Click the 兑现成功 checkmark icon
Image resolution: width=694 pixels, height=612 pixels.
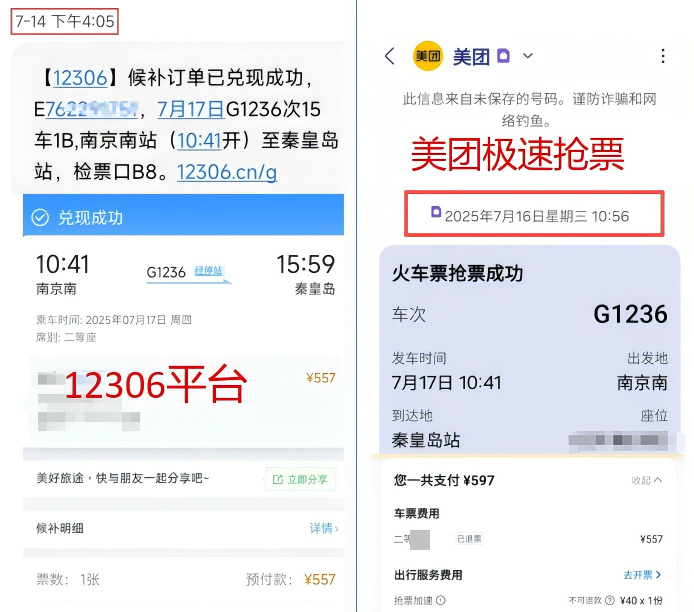point(40,218)
